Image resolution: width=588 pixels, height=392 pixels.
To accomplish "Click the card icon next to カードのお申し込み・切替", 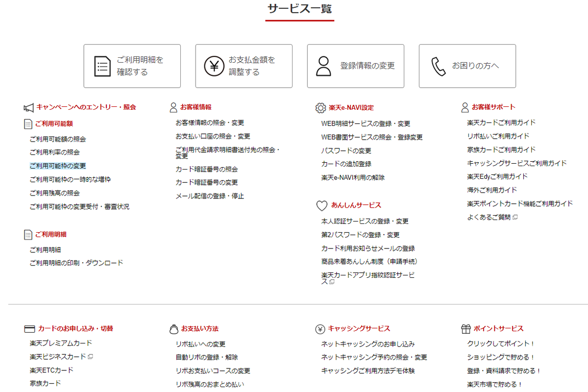I will coord(29,329).
